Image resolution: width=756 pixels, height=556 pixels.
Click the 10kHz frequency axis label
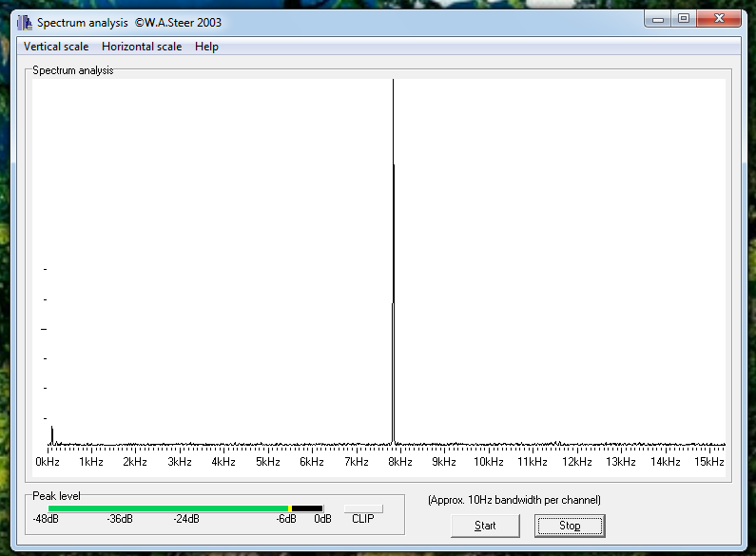coord(489,462)
